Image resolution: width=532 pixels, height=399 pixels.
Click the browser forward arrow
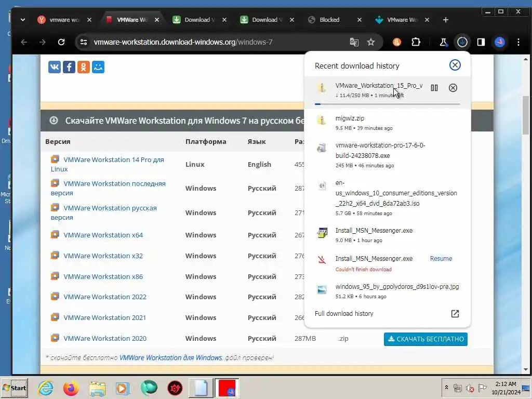[x=43, y=42]
